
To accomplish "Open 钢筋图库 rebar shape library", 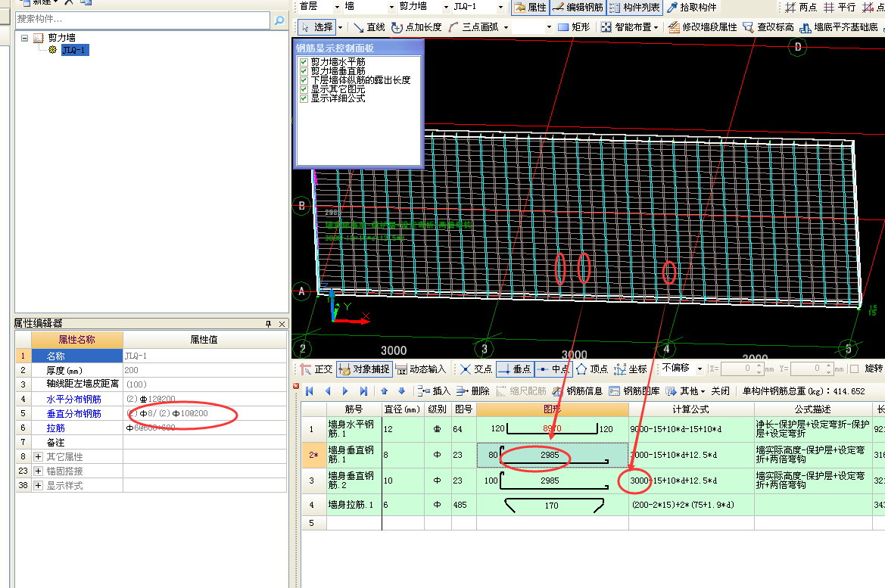I will point(634,391).
